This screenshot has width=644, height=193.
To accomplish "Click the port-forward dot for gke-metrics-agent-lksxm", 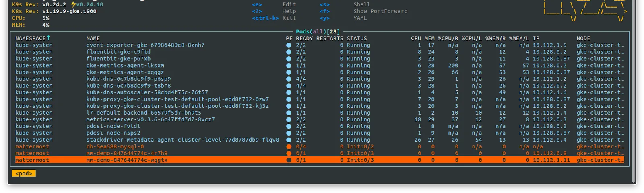I will pyautogui.click(x=289, y=66).
